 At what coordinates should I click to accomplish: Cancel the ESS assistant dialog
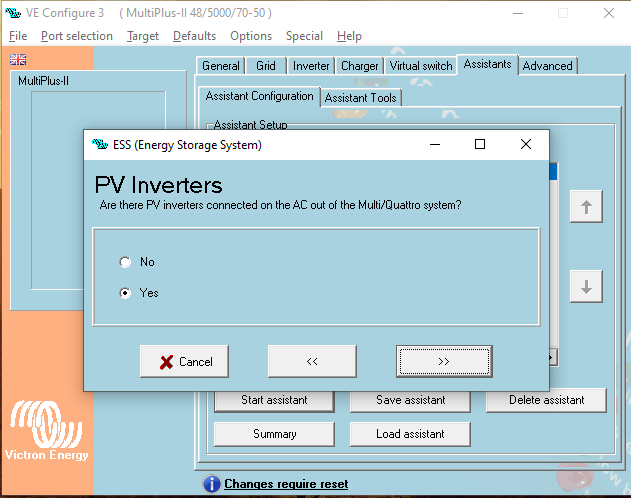(185, 361)
